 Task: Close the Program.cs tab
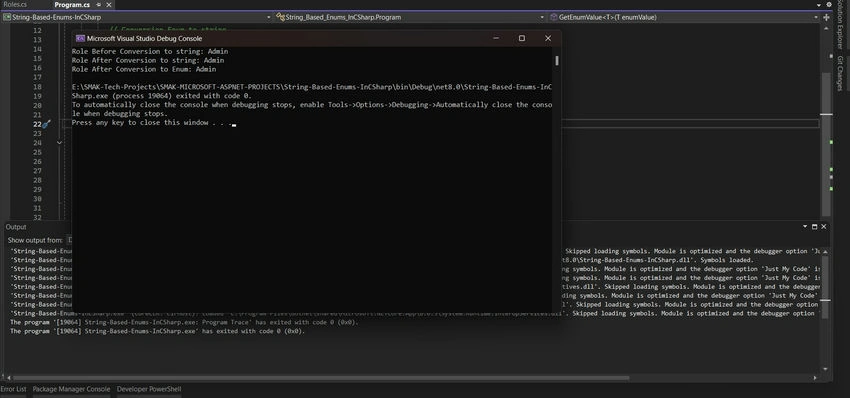click(108, 5)
